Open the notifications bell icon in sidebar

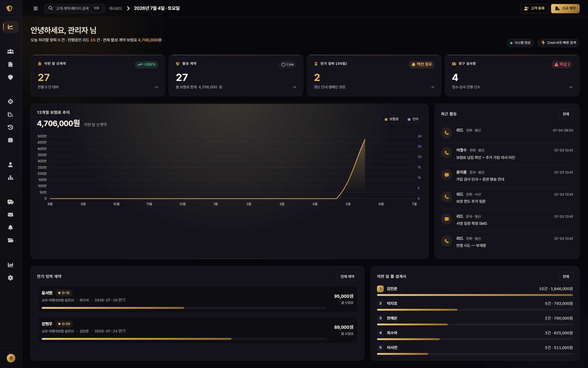click(10, 228)
